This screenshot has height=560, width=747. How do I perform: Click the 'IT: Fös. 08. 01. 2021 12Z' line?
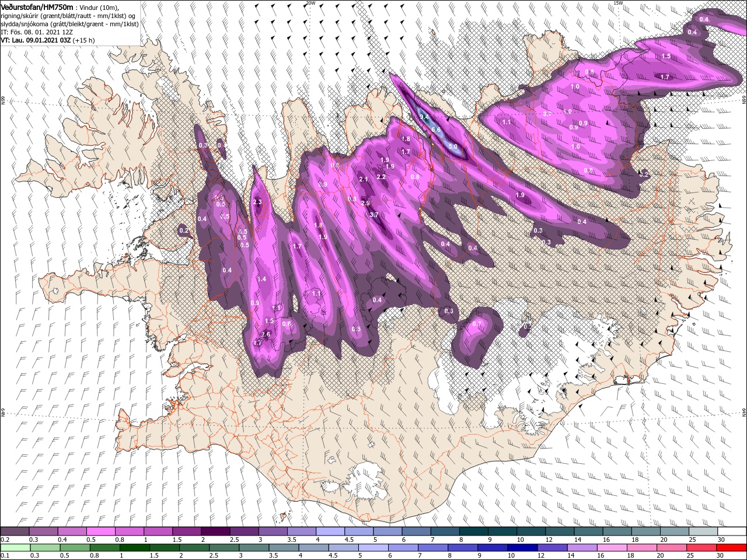(37, 32)
